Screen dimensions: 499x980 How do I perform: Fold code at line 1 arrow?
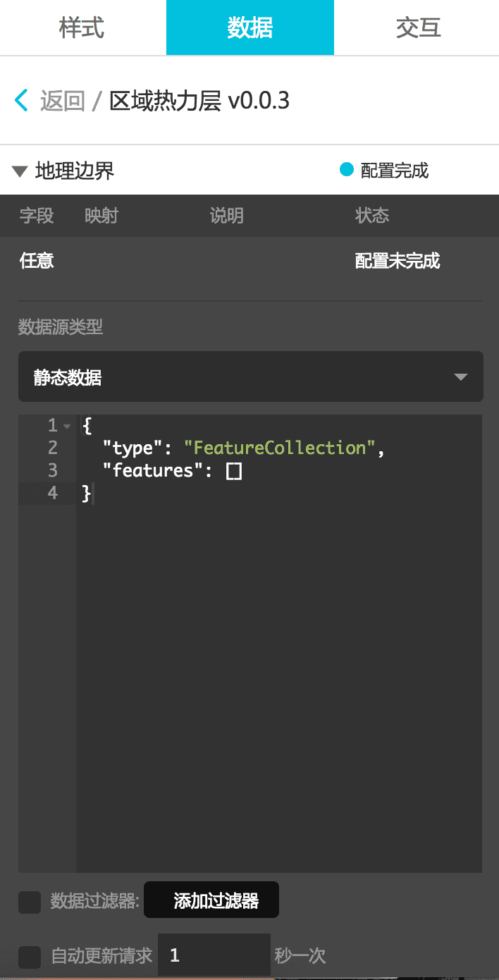(x=67, y=426)
